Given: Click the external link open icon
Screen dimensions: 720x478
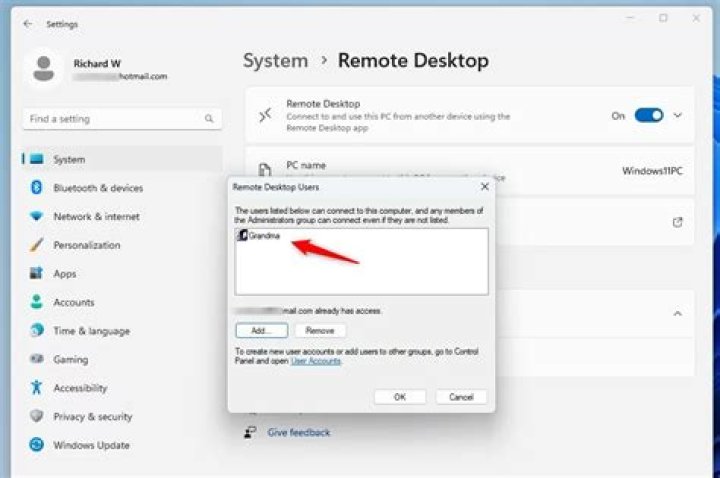Looking at the screenshot, I should point(677,222).
